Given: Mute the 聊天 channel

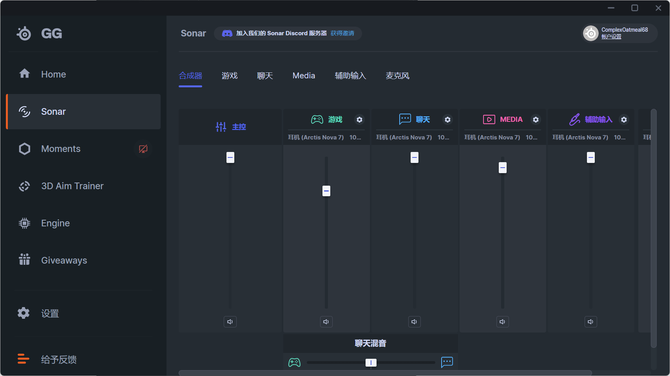Looking at the screenshot, I should pos(414,322).
